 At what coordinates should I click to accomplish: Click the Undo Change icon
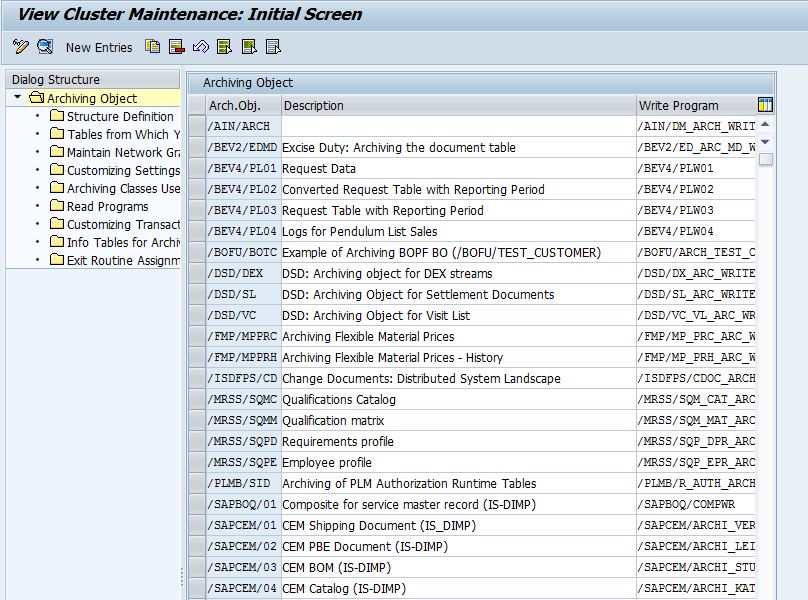coord(200,47)
